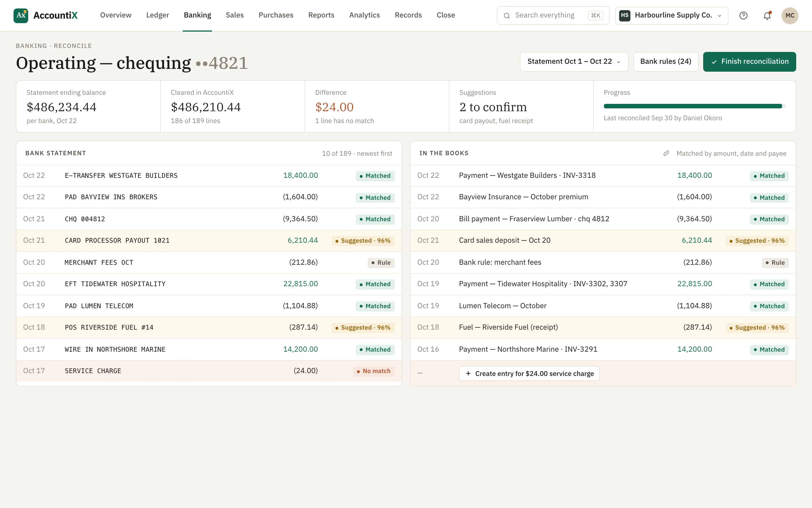Click Suggested 96% badge on CARD PROCESSOR PAYOUT
The height and width of the screenshot is (508, 812).
tap(363, 240)
